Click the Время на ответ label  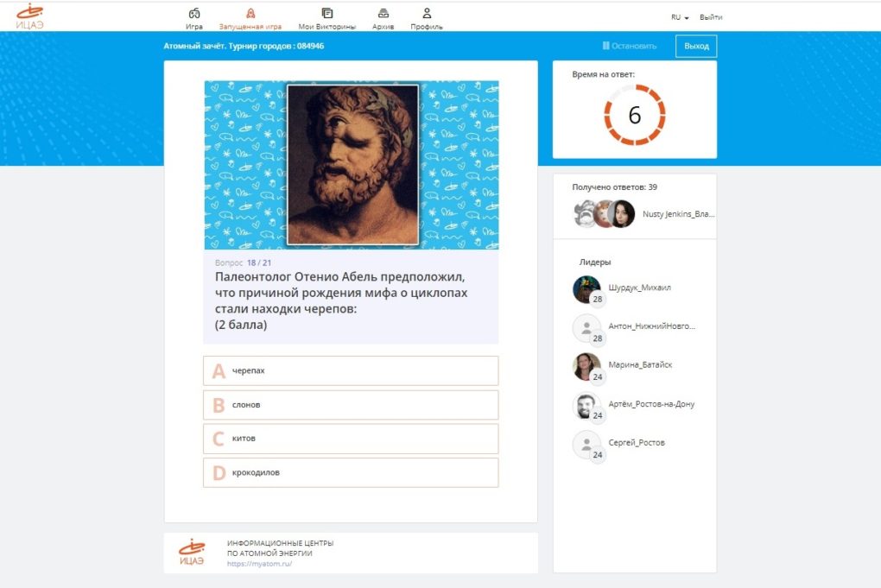coord(604,74)
